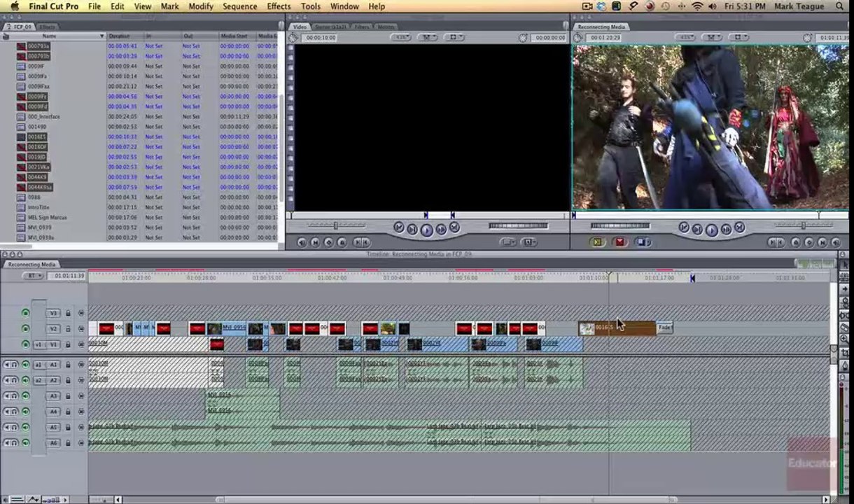Open the Sequence menu
The height and width of the screenshot is (504, 854).
(x=239, y=6)
